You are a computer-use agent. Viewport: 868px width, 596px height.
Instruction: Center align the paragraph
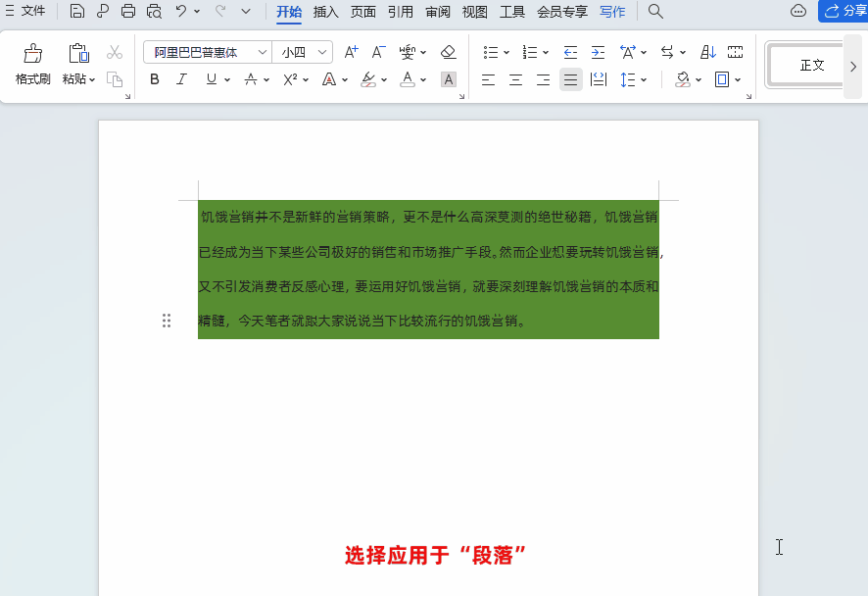(515, 80)
